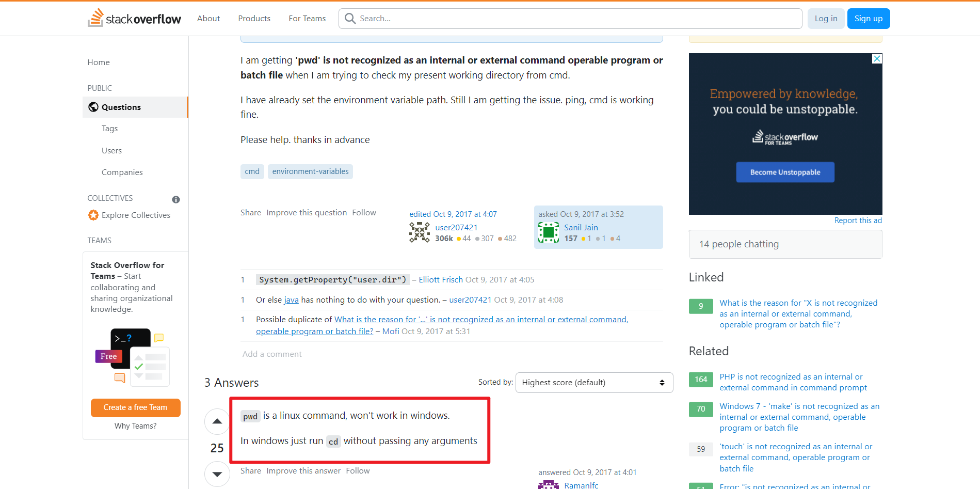
Task: Click the search magnifier icon
Action: tap(350, 19)
